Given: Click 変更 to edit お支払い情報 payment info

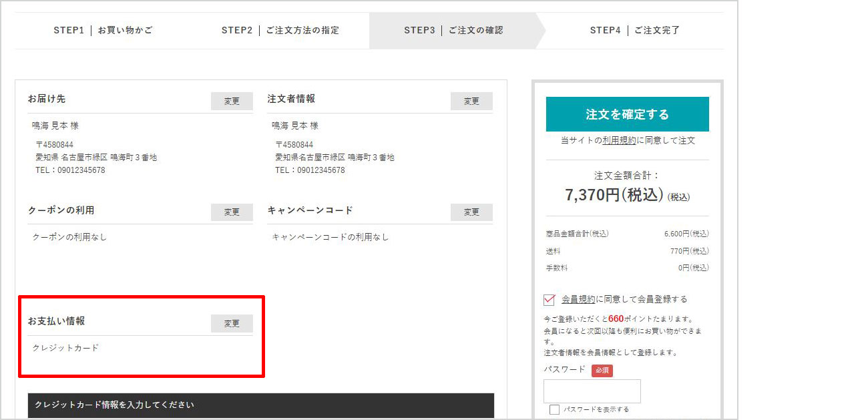Looking at the screenshot, I should pos(232,323).
